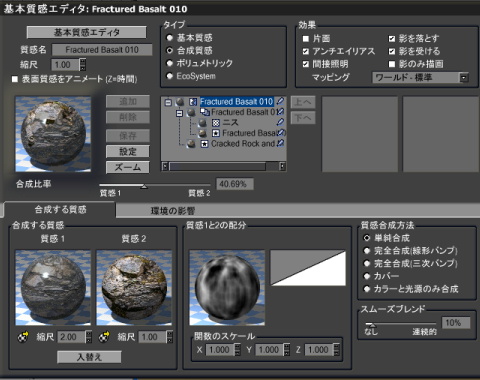Click left arrow of material tree scrollbar
Screen dimensions: 480x380
point(165,166)
